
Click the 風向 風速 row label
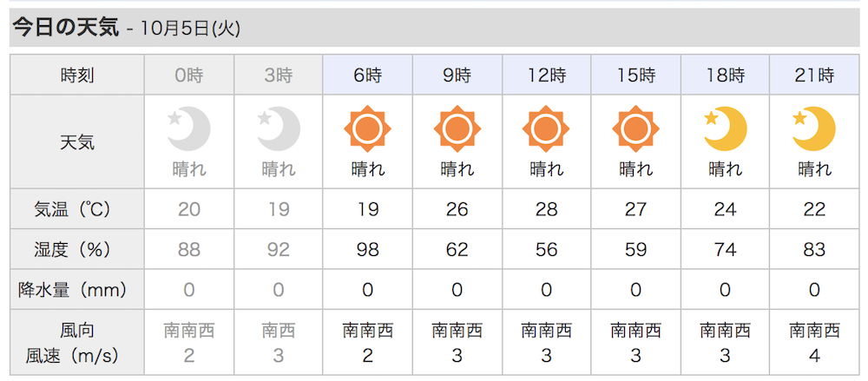[77, 344]
